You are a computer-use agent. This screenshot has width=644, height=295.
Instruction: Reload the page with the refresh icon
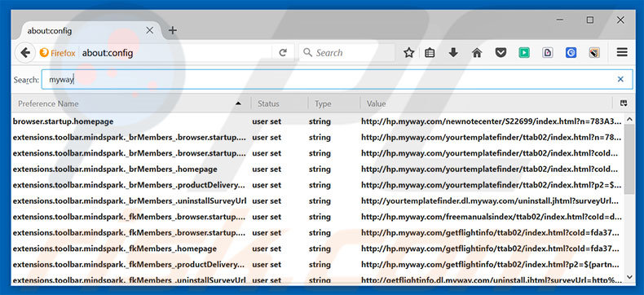(x=283, y=52)
